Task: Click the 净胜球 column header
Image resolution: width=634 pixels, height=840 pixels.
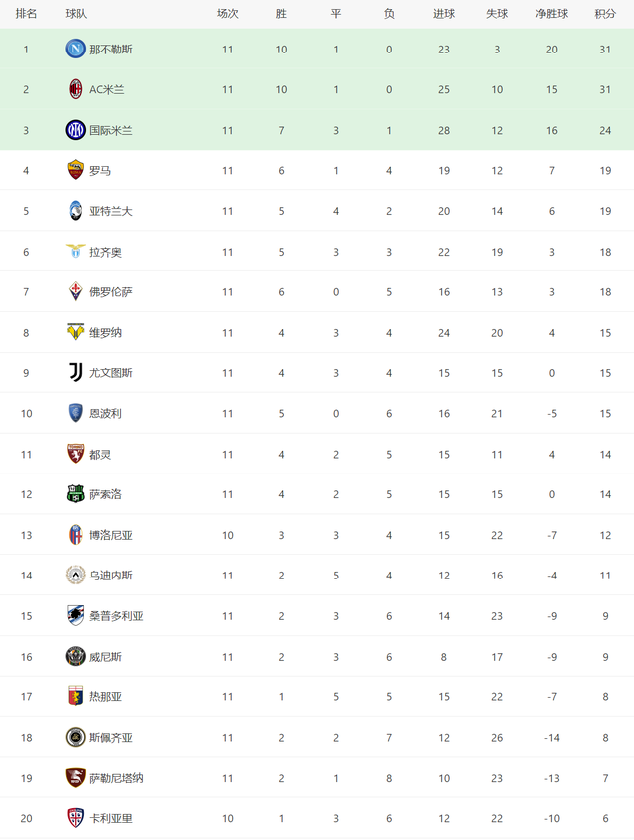Action: click(551, 14)
